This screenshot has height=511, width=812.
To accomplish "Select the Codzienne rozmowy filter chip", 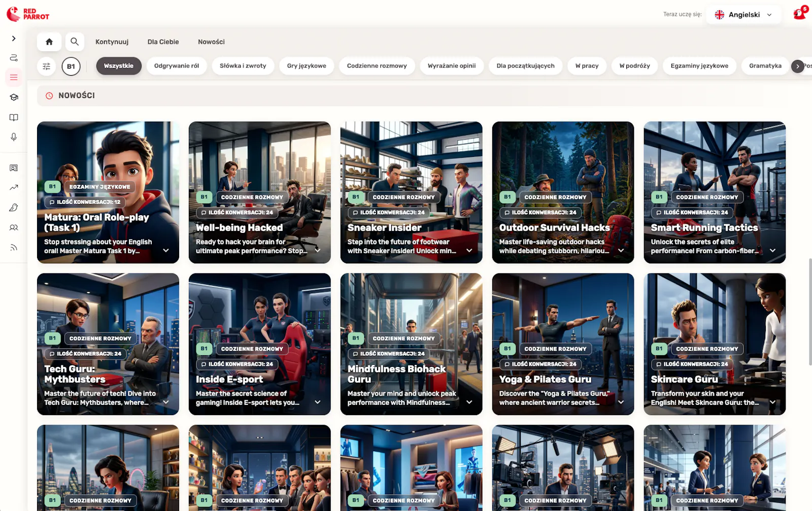I will (377, 66).
